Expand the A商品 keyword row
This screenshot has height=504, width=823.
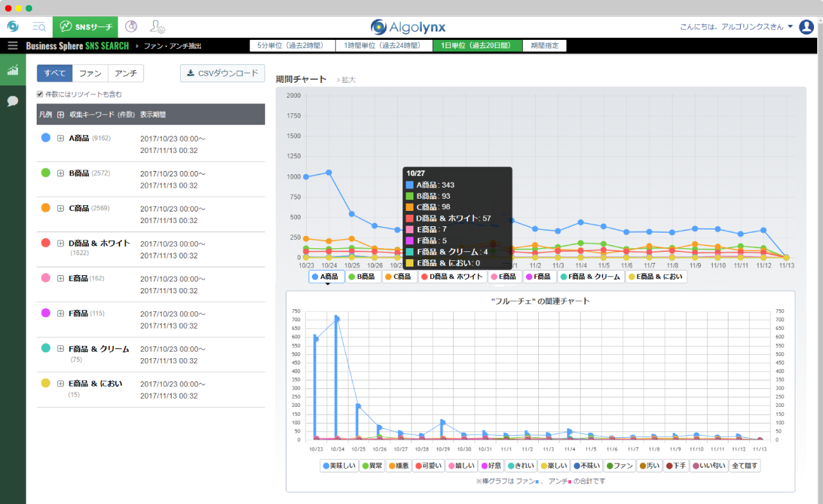60,138
